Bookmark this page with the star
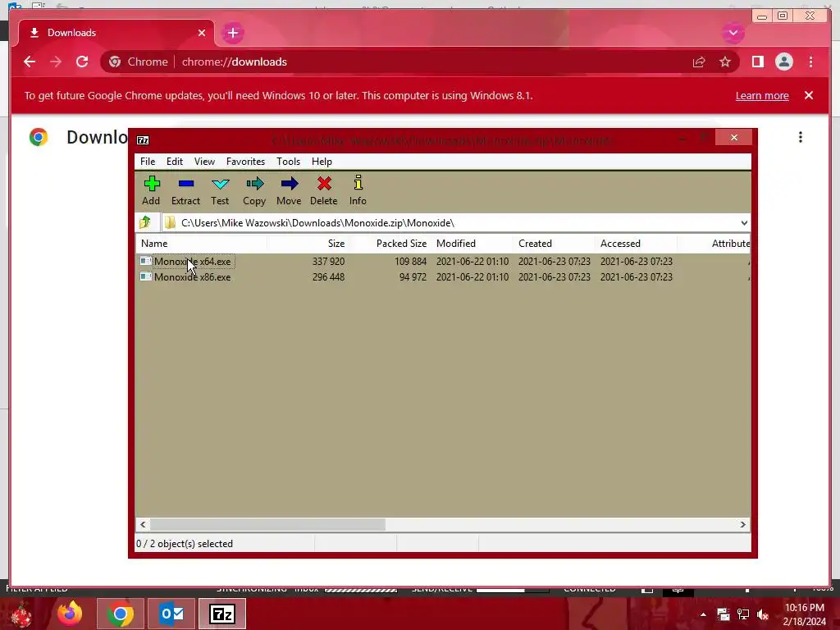 725,62
